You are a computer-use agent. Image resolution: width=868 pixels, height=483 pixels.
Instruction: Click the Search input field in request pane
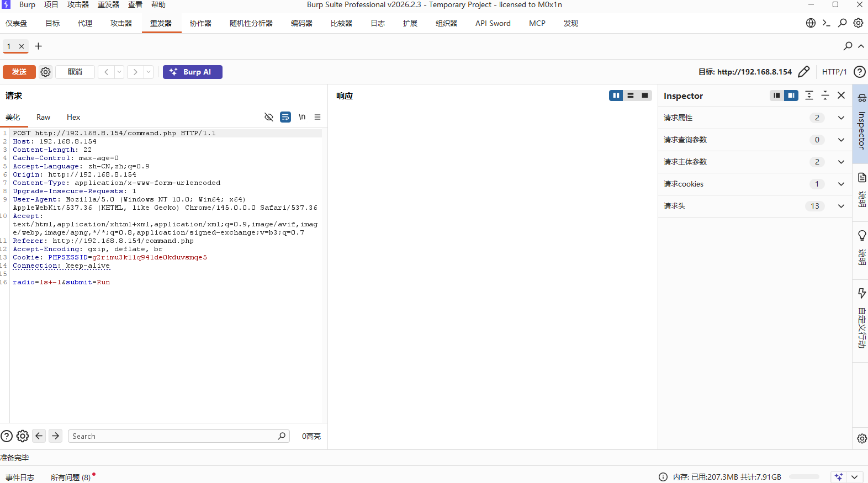click(174, 436)
